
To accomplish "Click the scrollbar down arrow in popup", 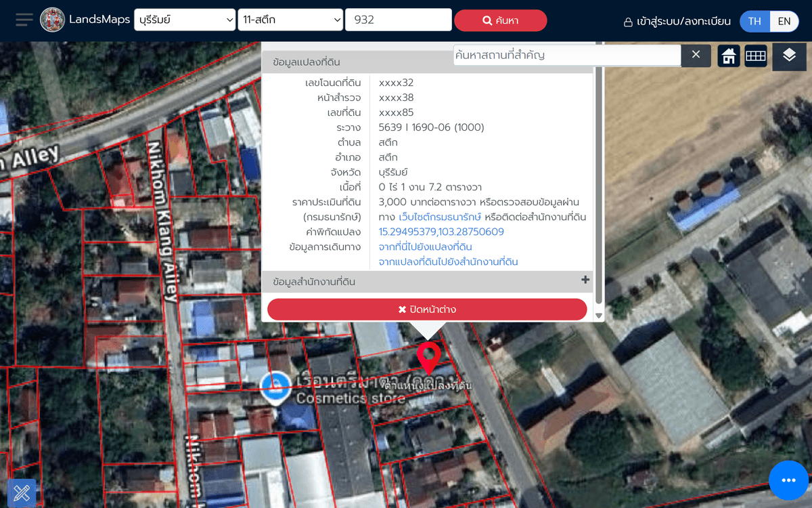I will pyautogui.click(x=598, y=316).
